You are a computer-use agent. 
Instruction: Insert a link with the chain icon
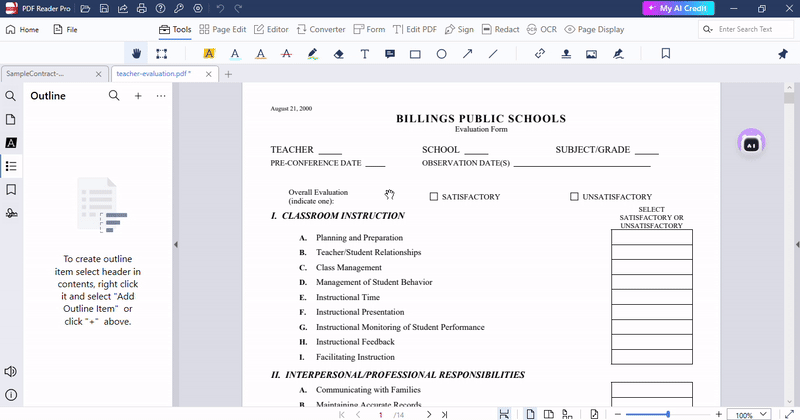pyautogui.click(x=540, y=54)
